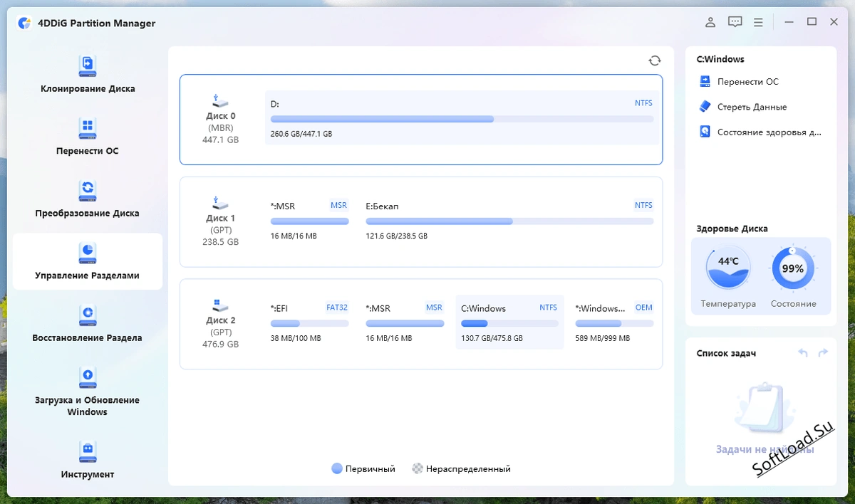Click Состояние здоровья д... action
Viewport: 855px width, 504px height.
click(769, 132)
